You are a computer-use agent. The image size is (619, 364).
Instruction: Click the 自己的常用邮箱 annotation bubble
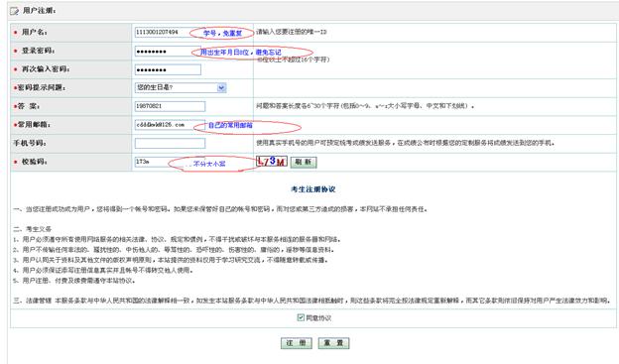(248, 126)
